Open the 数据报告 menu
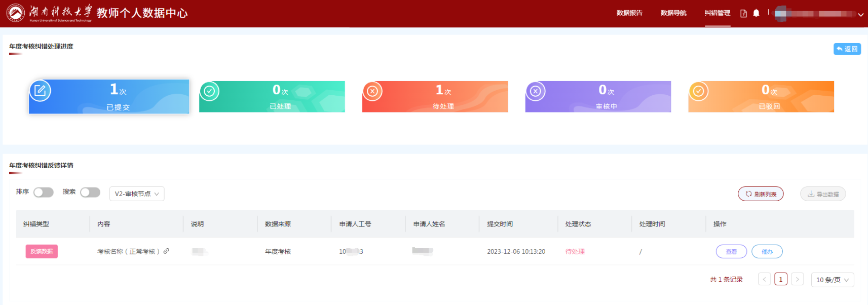This screenshot has height=305, width=868. pos(629,13)
